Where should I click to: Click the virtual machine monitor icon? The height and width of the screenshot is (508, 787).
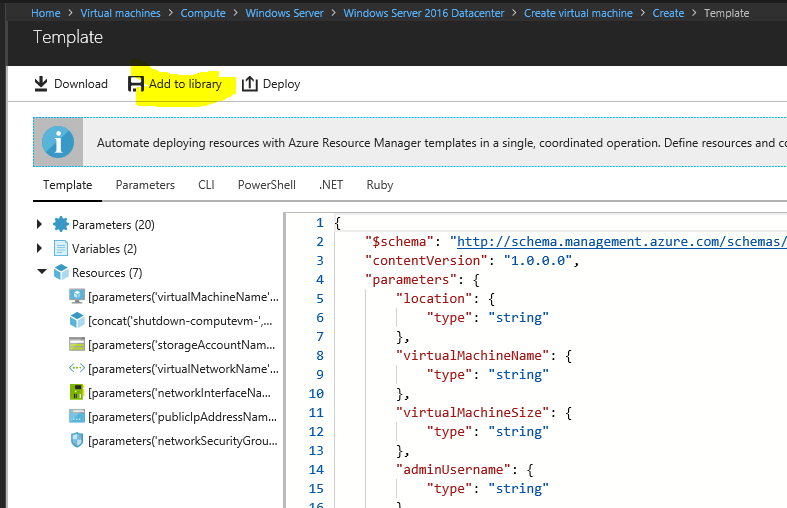coord(77,296)
